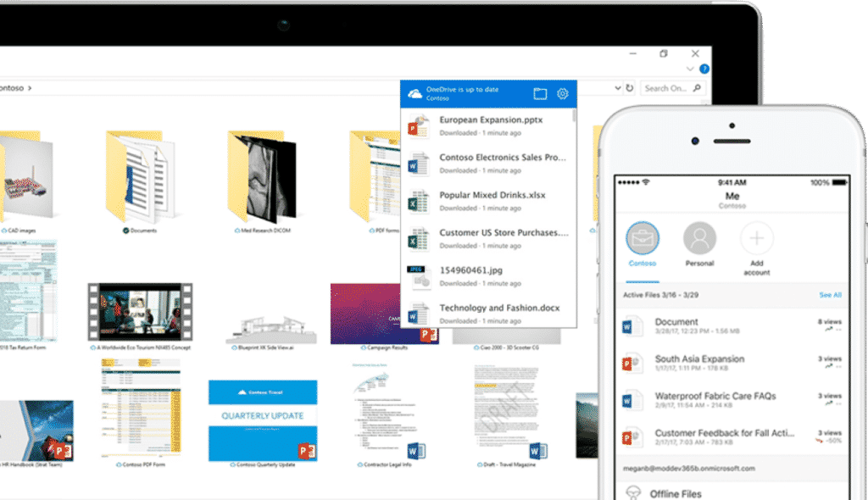Screen dimensions: 868x500
Task: Tap the Add account plus icon
Action: point(757,238)
